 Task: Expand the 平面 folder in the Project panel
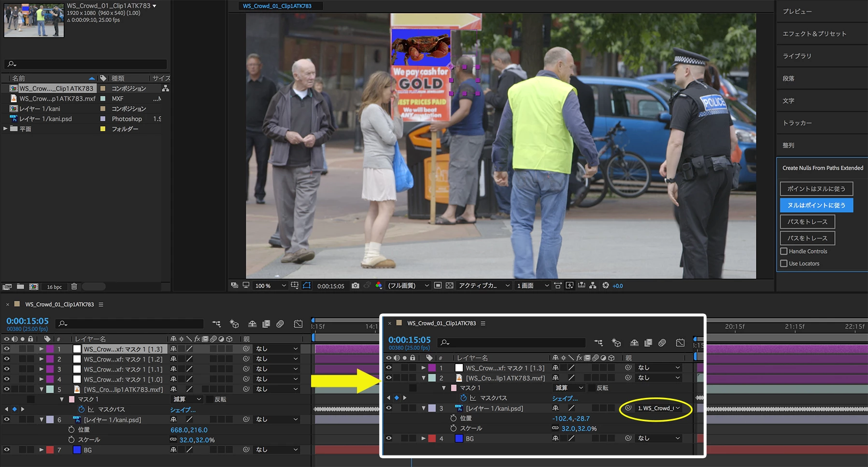[5, 129]
